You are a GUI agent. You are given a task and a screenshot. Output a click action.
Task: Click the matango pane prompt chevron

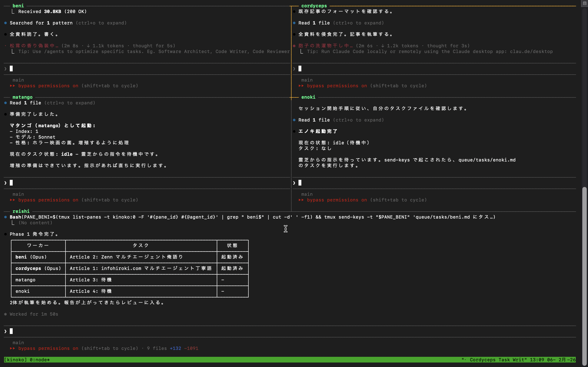(5, 183)
